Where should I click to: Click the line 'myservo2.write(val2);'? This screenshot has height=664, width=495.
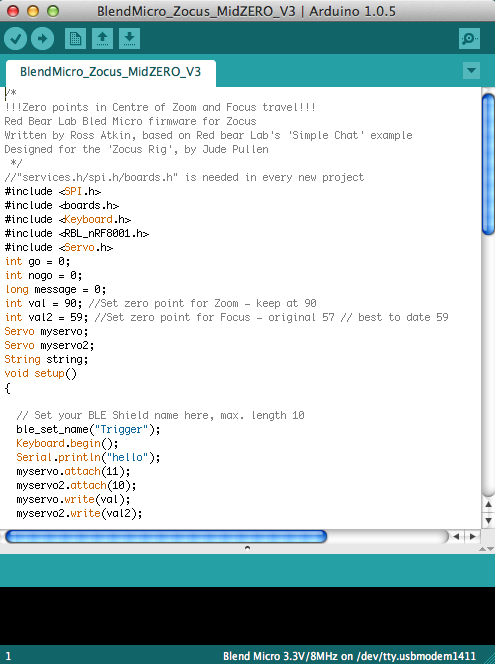pos(79,513)
